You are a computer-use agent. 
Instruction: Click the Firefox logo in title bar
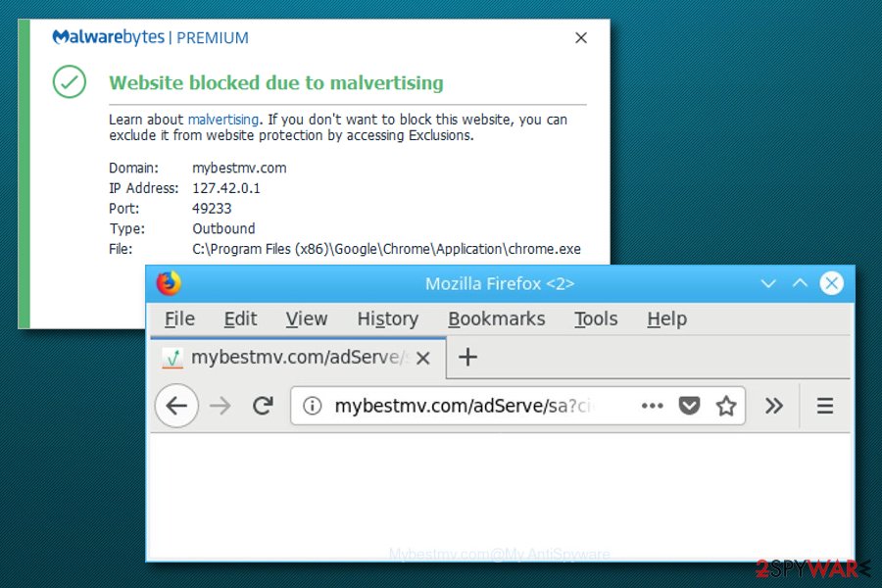[x=169, y=283]
